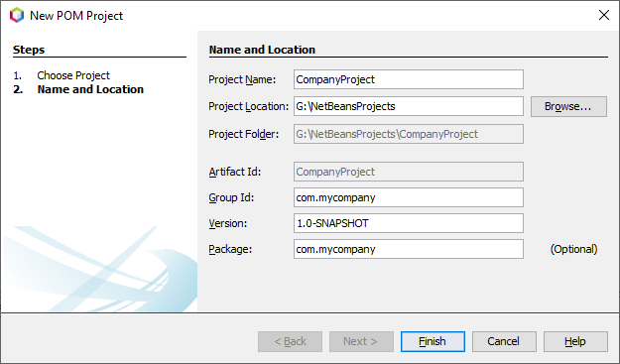The image size is (620, 364).
Task: Click the (Optional) note text
Action: [573, 249]
